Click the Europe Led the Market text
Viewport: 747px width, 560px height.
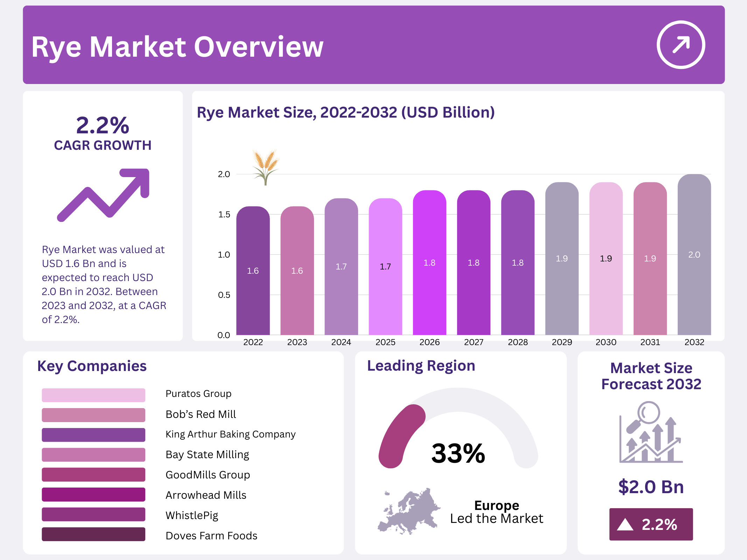[x=496, y=512]
